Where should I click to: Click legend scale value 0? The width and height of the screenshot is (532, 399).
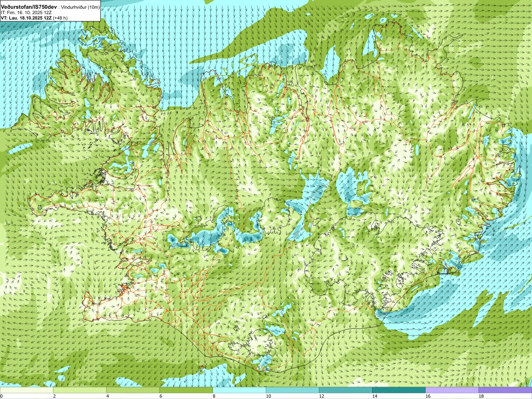coord(1,396)
